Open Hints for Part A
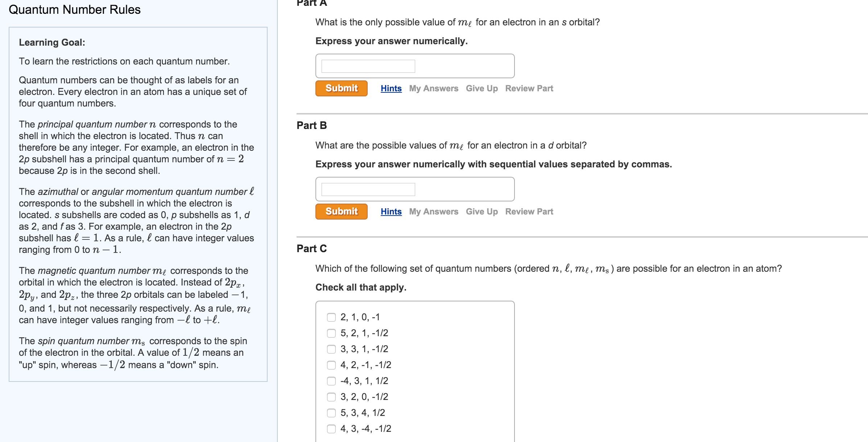Image resolution: width=868 pixels, height=442 pixels. pos(390,88)
